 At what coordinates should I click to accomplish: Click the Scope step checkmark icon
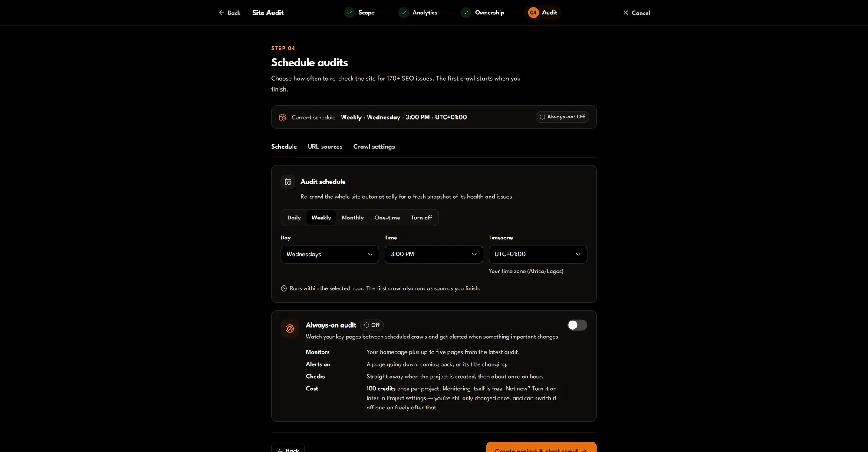click(349, 13)
